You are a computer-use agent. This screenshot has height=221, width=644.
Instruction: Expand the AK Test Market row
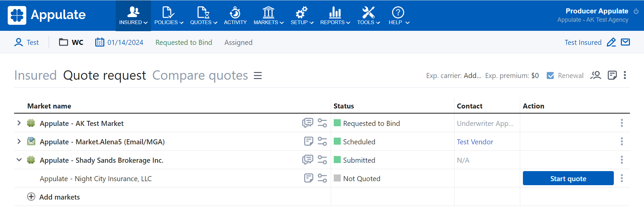(x=19, y=123)
